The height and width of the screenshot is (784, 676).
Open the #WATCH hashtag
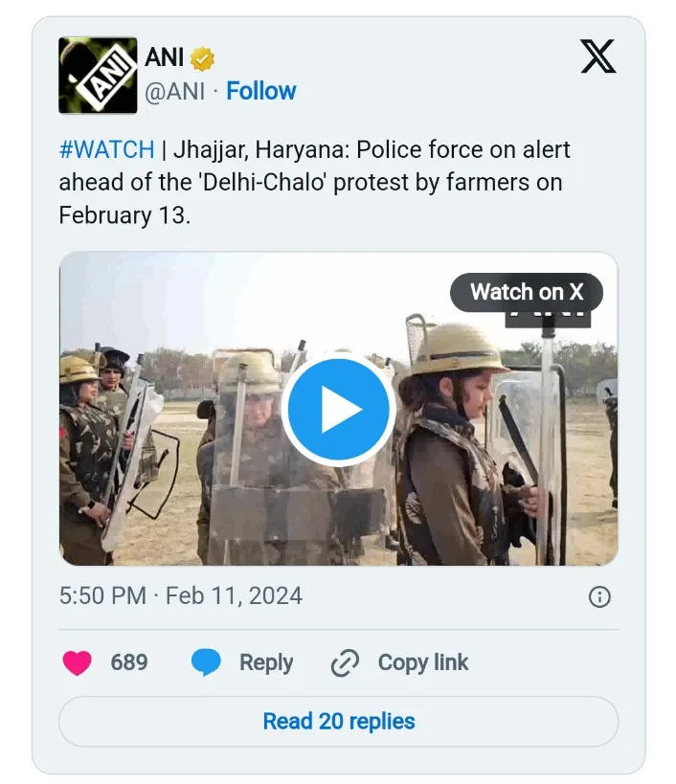[x=106, y=149]
